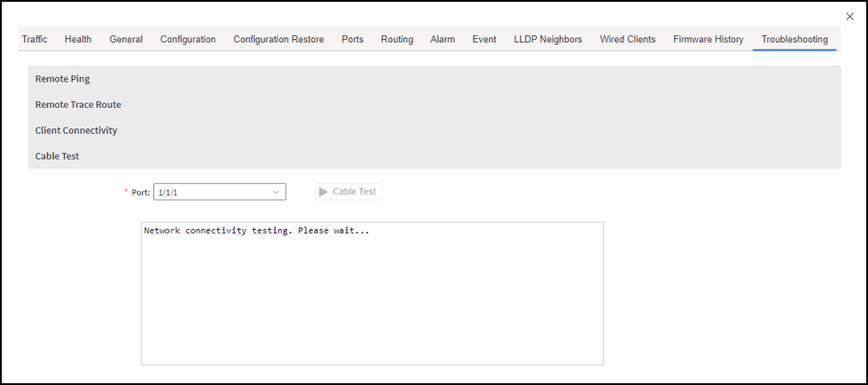
Task: Show the Alarm tab
Action: click(442, 39)
